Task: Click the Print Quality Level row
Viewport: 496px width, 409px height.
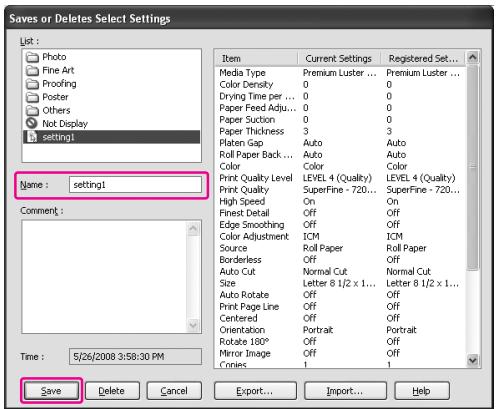Action: click(340, 178)
